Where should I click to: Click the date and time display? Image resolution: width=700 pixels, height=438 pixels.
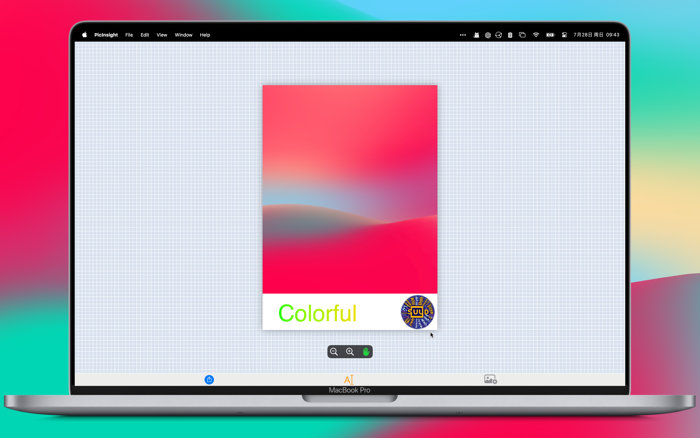pos(596,35)
